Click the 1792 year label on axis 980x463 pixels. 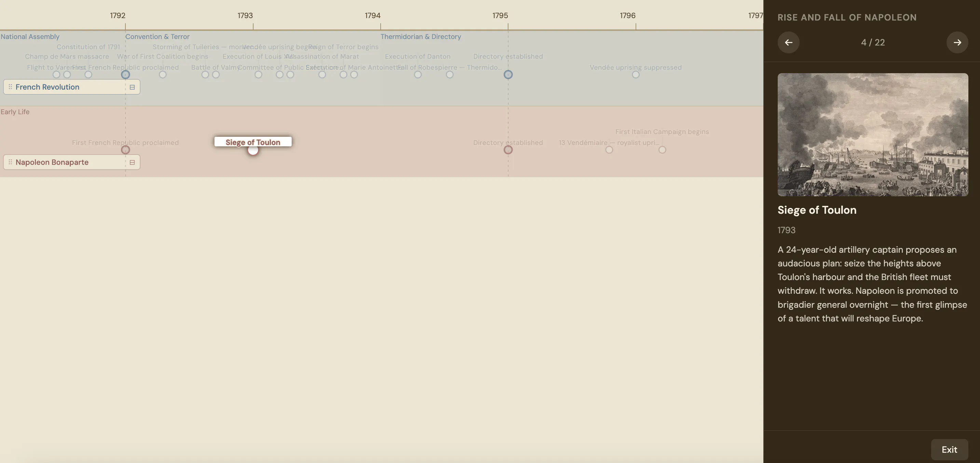point(118,16)
